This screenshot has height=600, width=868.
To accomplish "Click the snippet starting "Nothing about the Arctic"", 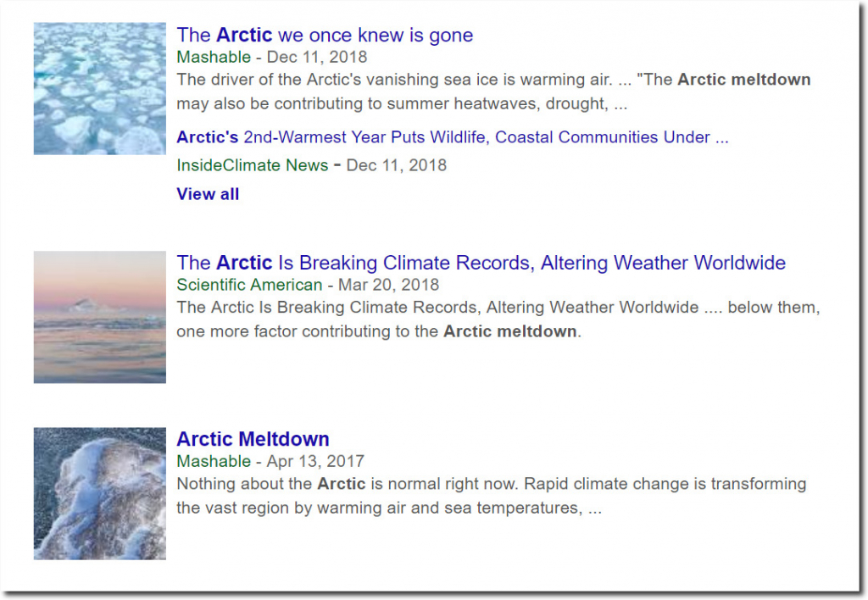I will tap(492, 496).
